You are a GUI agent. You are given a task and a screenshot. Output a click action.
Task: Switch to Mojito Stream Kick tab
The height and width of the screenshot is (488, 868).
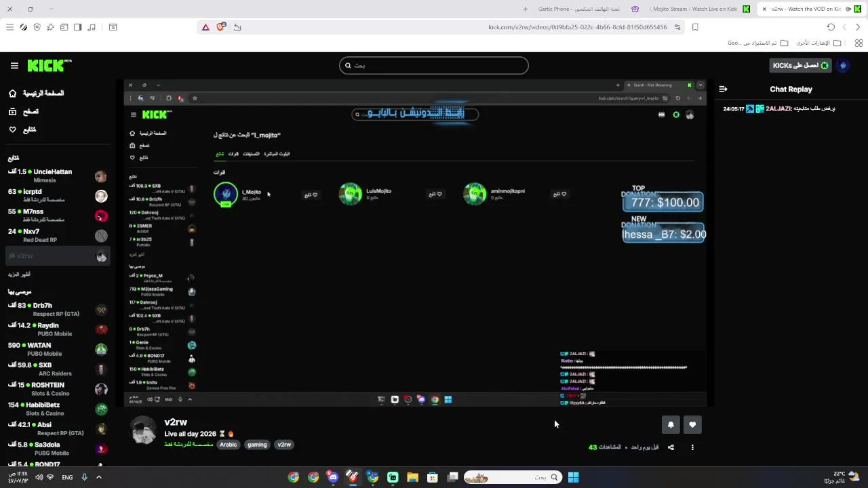pyautogui.click(x=698, y=9)
